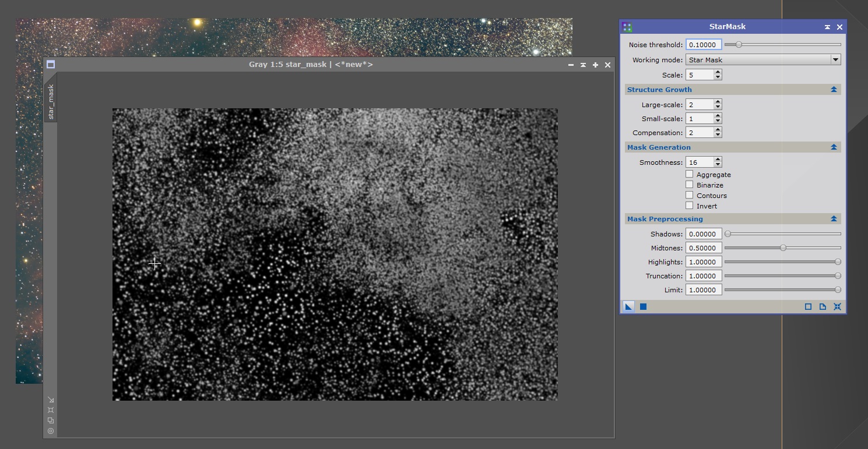Click the Truncation slider handle
868x449 pixels.
838,275
